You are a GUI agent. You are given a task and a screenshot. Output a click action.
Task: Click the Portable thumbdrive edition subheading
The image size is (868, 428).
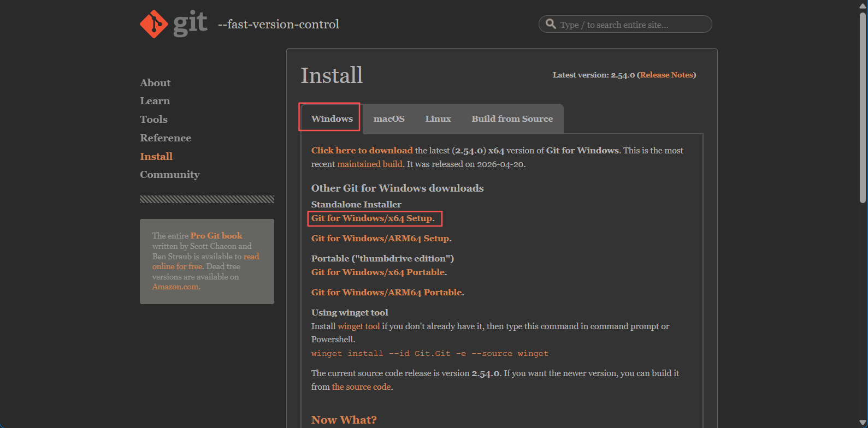[x=382, y=259]
